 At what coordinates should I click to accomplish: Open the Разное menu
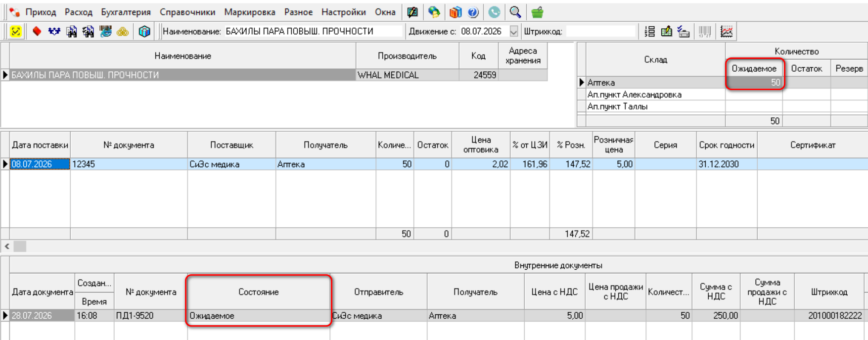click(x=298, y=12)
